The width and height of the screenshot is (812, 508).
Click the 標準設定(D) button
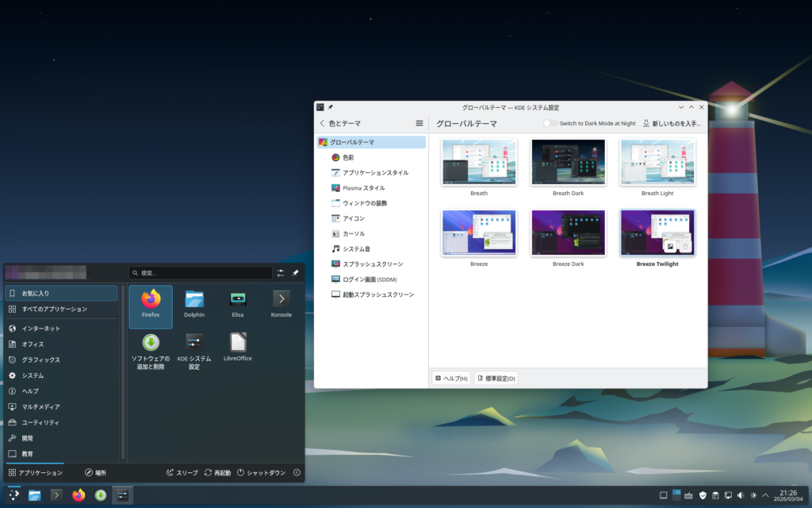496,379
